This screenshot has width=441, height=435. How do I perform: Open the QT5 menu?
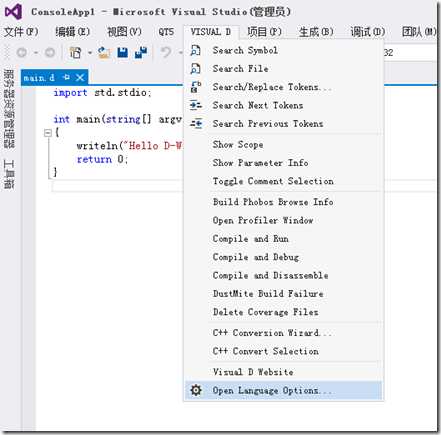coord(166,32)
